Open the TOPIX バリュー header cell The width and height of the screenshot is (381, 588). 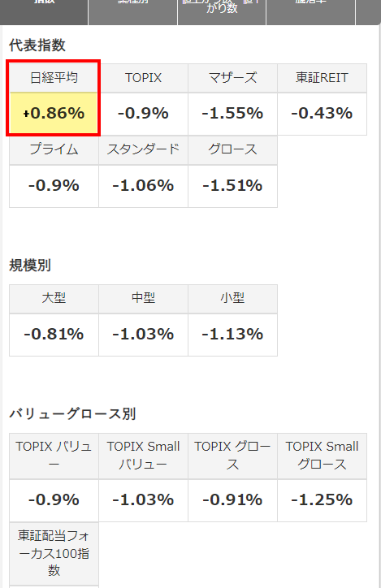coord(54,456)
